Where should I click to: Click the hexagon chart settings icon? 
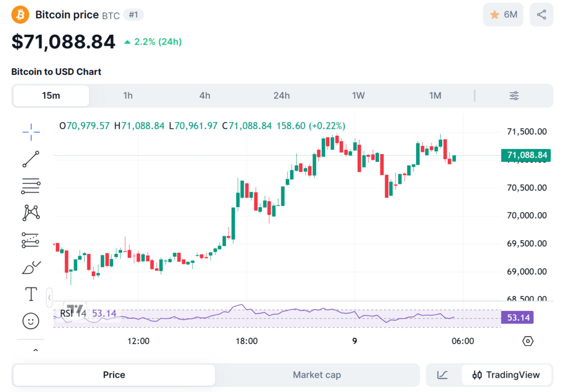[x=528, y=341]
